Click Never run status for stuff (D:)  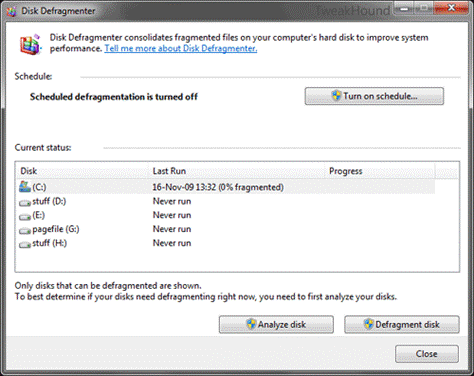pos(172,201)
